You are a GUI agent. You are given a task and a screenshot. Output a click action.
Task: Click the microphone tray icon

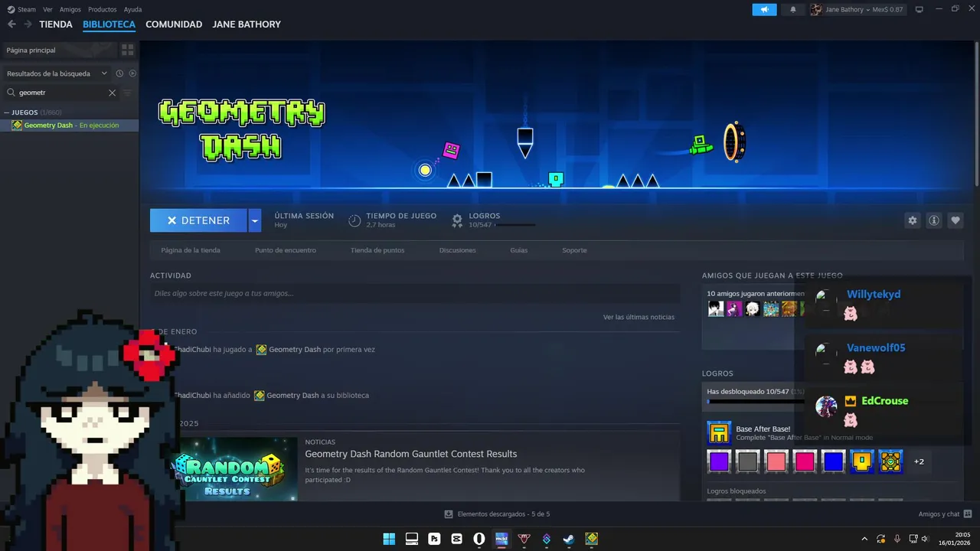(x=897, y=539)
